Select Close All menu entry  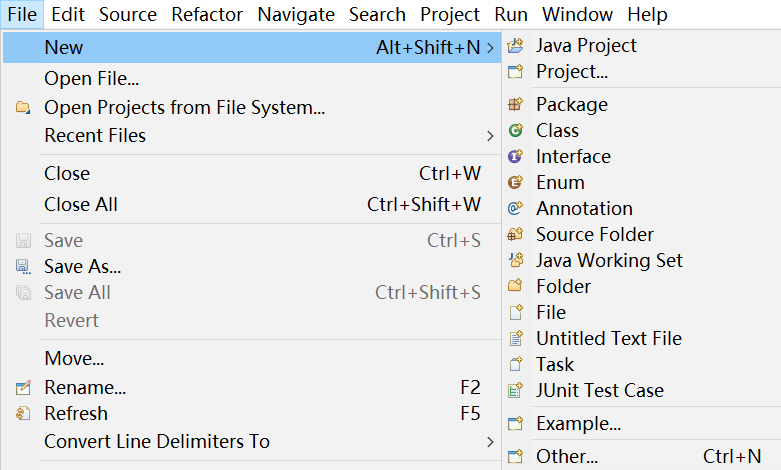tap(81, 204)
